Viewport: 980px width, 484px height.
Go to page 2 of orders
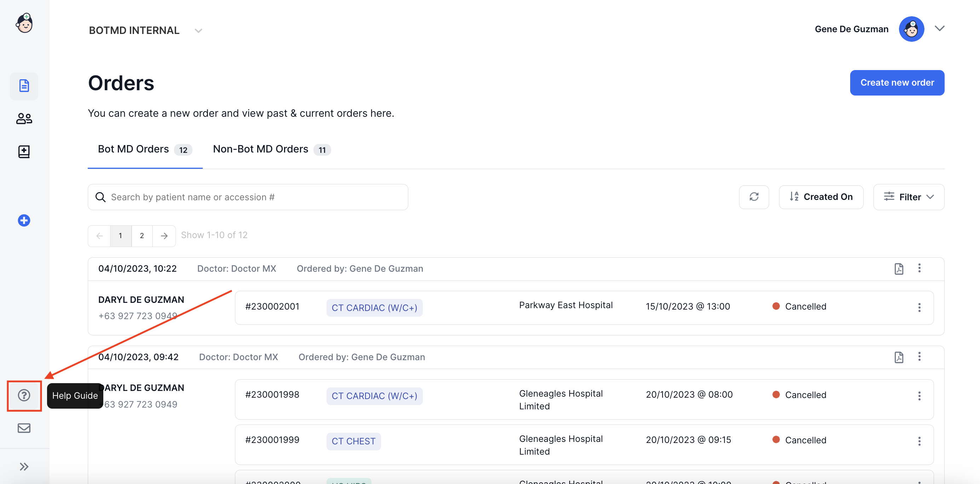pyautogui.click(x=142, y=236)
